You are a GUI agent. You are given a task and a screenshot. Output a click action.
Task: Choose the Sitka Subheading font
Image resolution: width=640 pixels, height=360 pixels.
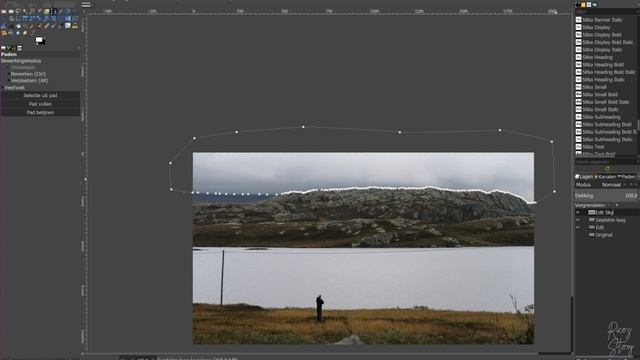tap(601, 117)
